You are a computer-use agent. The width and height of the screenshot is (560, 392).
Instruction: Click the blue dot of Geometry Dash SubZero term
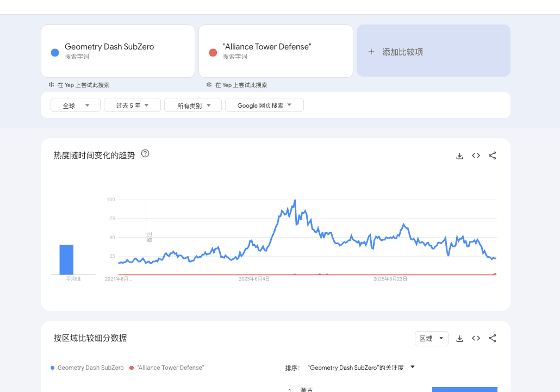tap(55, 53)
